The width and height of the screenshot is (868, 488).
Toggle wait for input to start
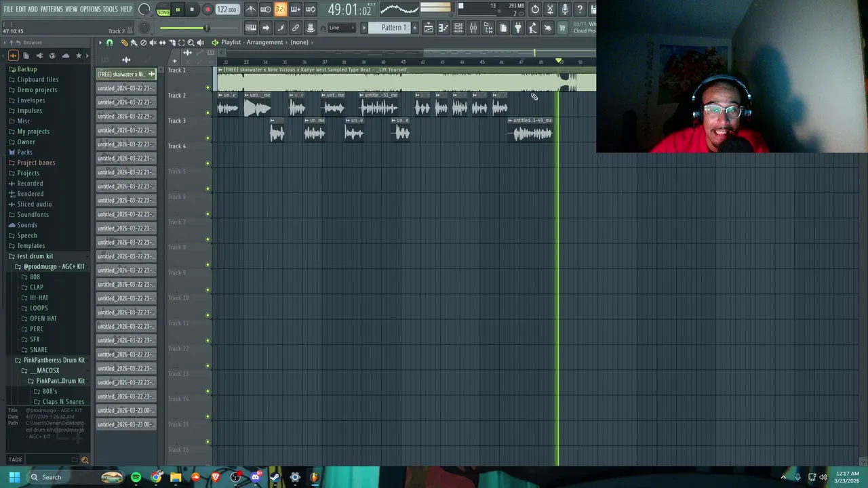click(265, 9)
